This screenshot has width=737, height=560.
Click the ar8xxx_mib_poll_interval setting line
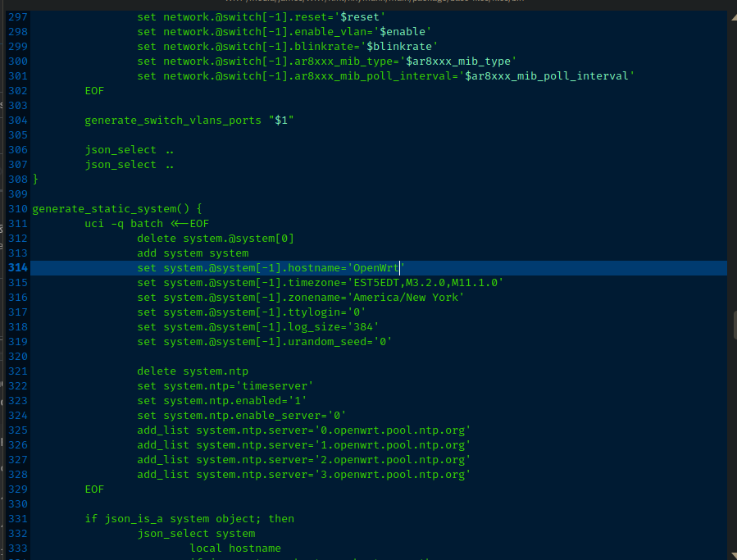click(386, 76)
